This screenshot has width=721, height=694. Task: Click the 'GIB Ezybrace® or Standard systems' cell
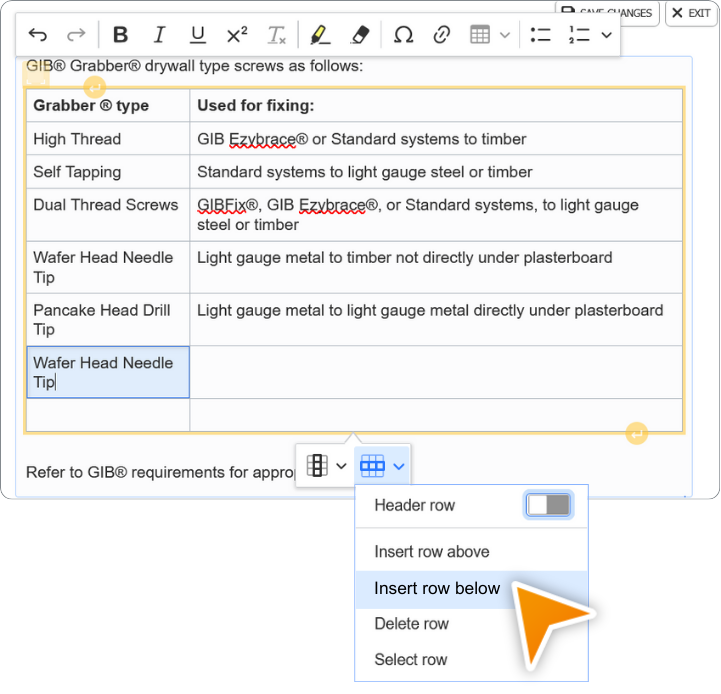coord(436,138)
